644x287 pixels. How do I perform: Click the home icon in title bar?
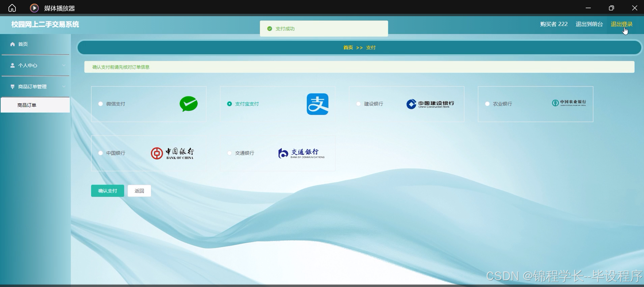[x=12, y=8]
